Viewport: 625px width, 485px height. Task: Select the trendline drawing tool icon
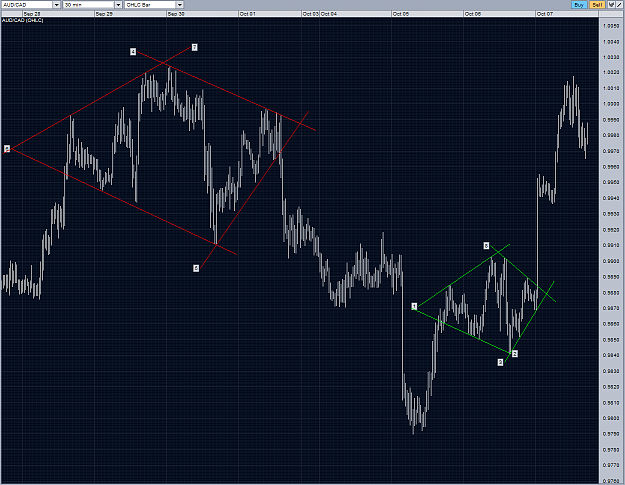pos(619,5)
